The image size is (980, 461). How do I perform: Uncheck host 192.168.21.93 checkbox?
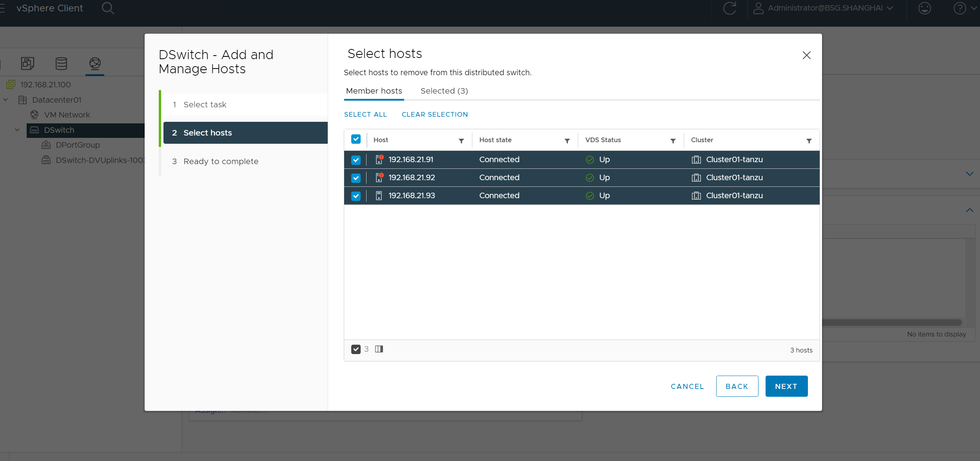[x=356, y=196]
